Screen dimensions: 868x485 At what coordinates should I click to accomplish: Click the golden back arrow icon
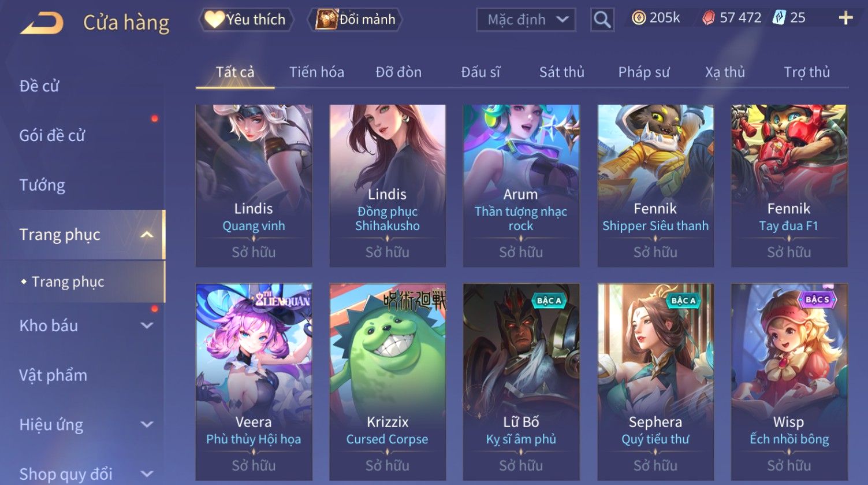pos(42,23)
